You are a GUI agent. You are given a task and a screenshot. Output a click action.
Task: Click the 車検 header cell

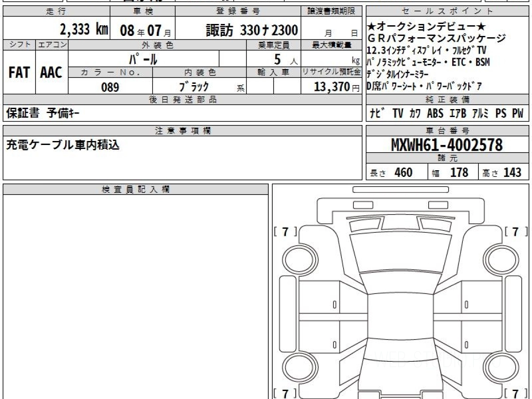(x=143, y=12)
